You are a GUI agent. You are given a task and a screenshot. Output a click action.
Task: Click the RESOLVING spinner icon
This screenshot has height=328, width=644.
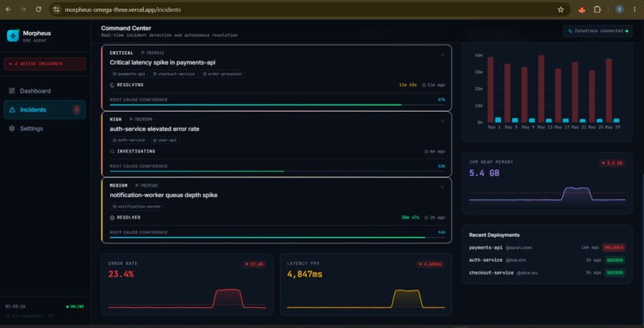(x=112, y=85)
